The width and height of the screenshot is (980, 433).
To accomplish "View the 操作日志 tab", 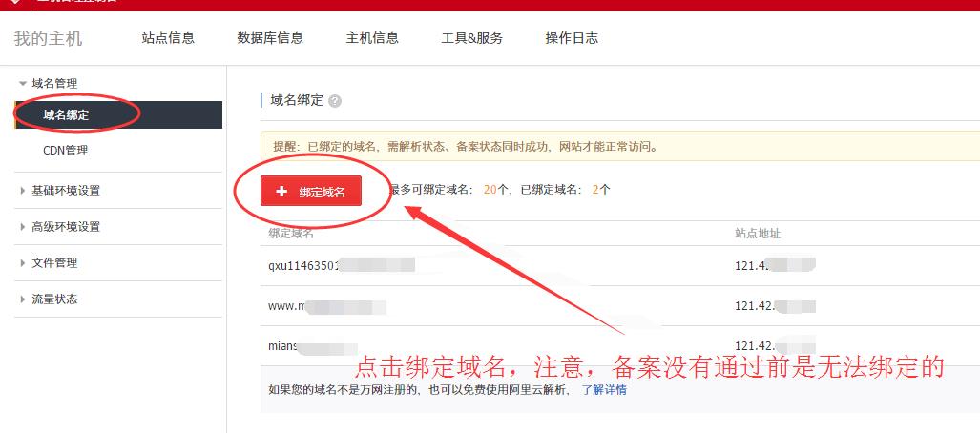I will pos(572,38).
